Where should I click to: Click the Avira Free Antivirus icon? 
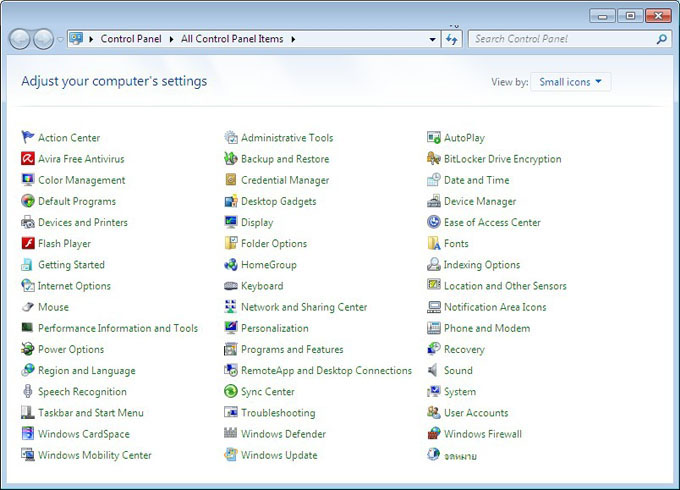coord(28,158)
